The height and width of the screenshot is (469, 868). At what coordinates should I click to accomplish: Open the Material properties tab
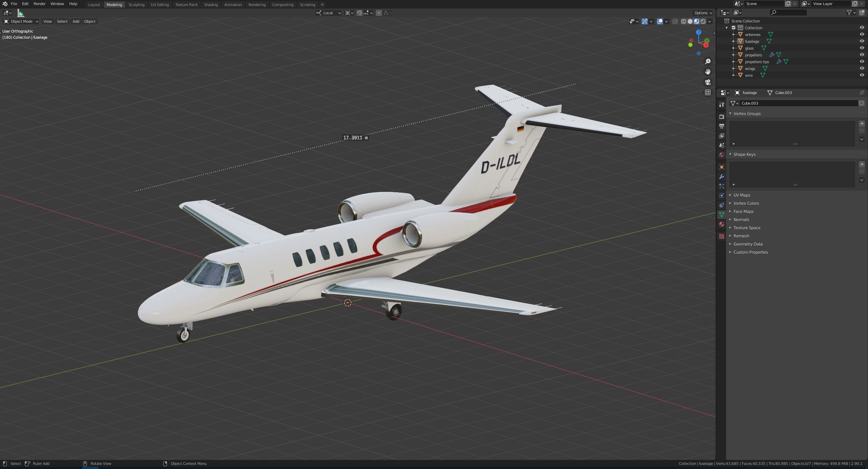722,224
